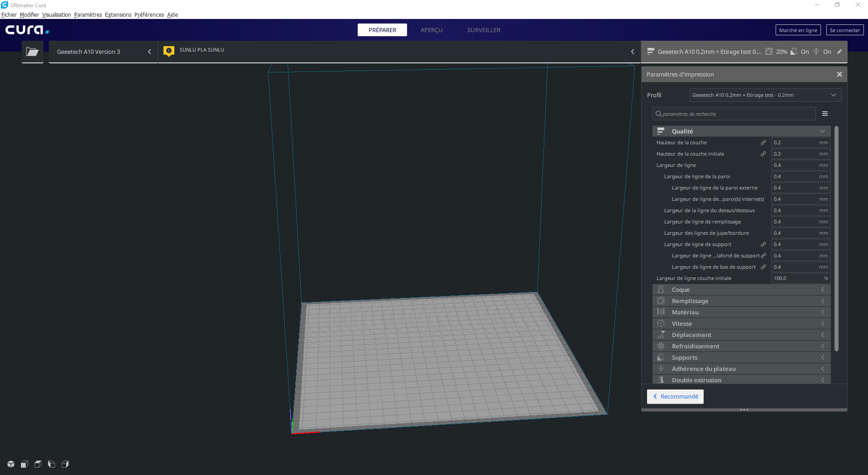Select the front view camera icon
The image size is (868, 475).
(24, 464)
